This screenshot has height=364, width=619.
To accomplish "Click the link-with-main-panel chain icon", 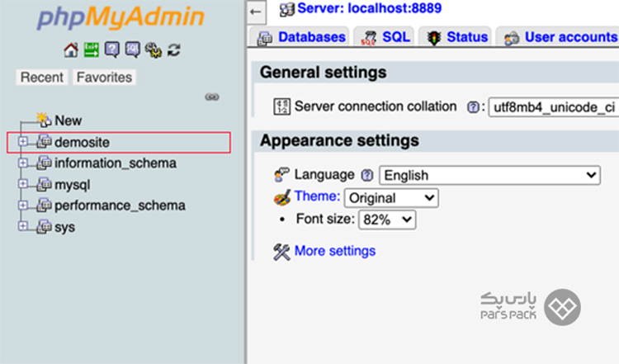I will pos(212,97).
